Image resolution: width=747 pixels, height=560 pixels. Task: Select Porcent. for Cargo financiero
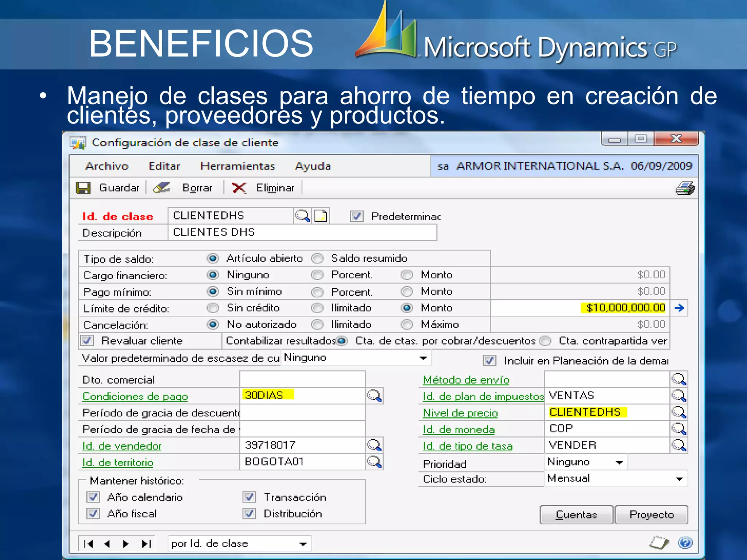317,275
